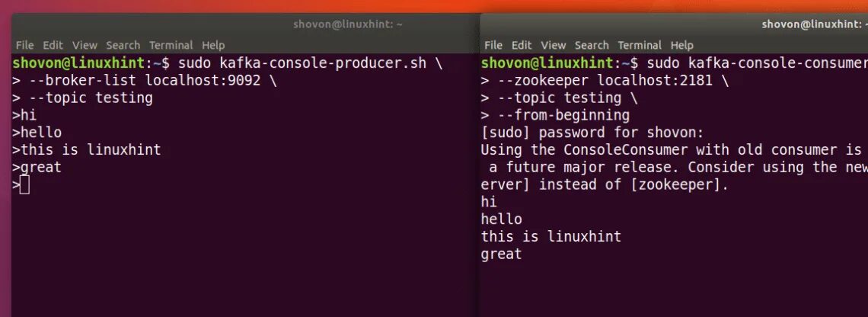The image size is (868, 317).
Task: Click 'this is linuxhint' in consumer output
Action: pyautogui.click(x=550, y=237)
